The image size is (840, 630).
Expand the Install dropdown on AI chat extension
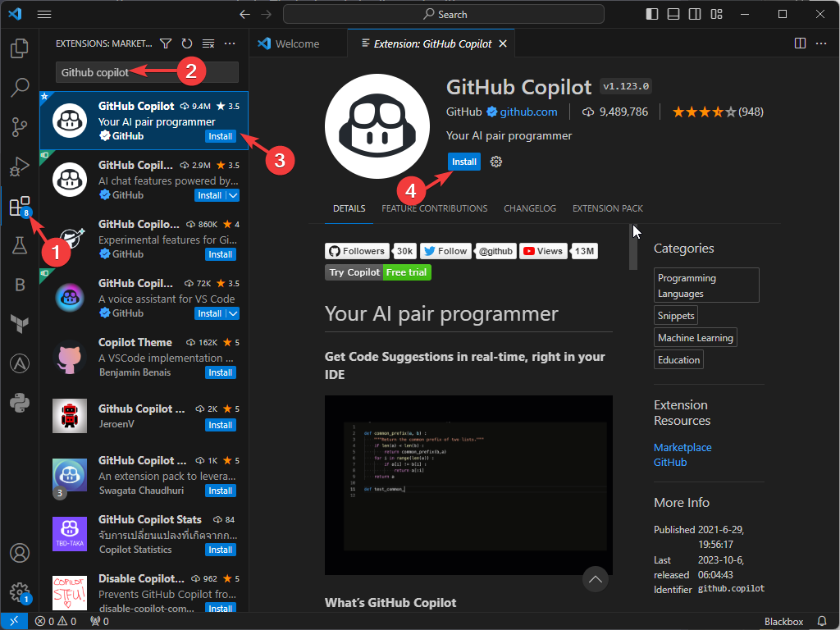pyautogui.click(x=234, y=195)
